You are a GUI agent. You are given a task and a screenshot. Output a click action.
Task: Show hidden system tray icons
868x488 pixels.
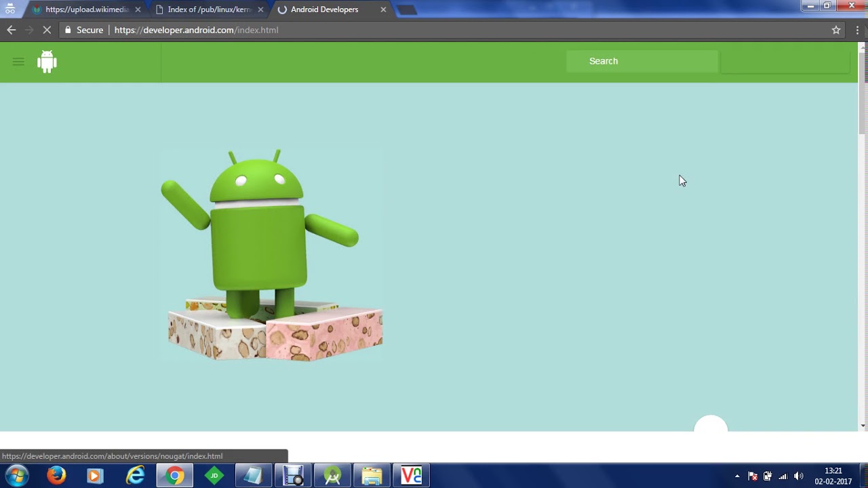[x=737, y=476]
